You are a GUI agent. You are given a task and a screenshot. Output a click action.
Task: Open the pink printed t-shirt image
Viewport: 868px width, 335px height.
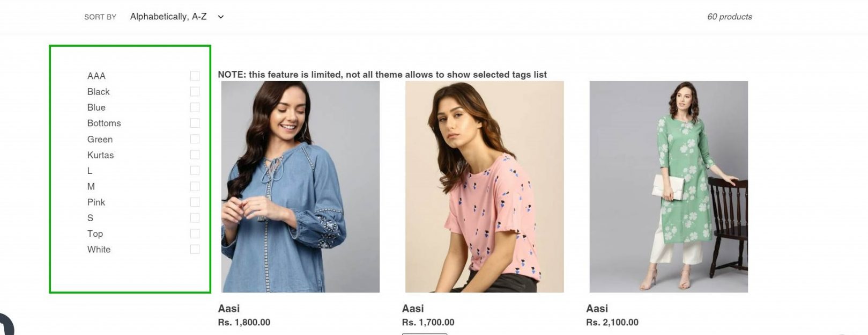tap(485, 187)
